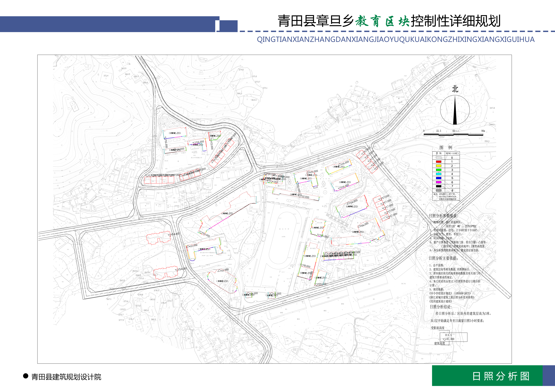Click the footer text 青田县建筑规划设计院
Viewport: 555px width, 392px height.
(x=66, y=377)
